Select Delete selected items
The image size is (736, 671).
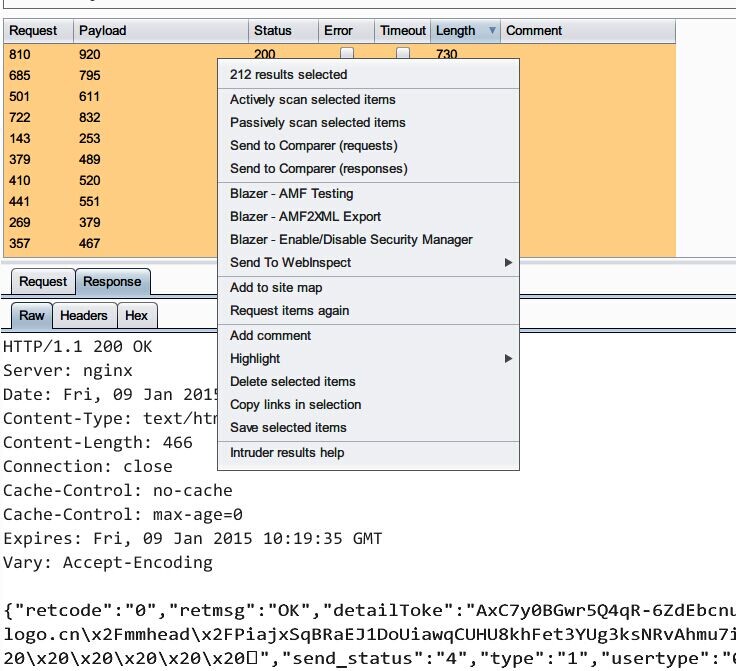pos(293,382)
